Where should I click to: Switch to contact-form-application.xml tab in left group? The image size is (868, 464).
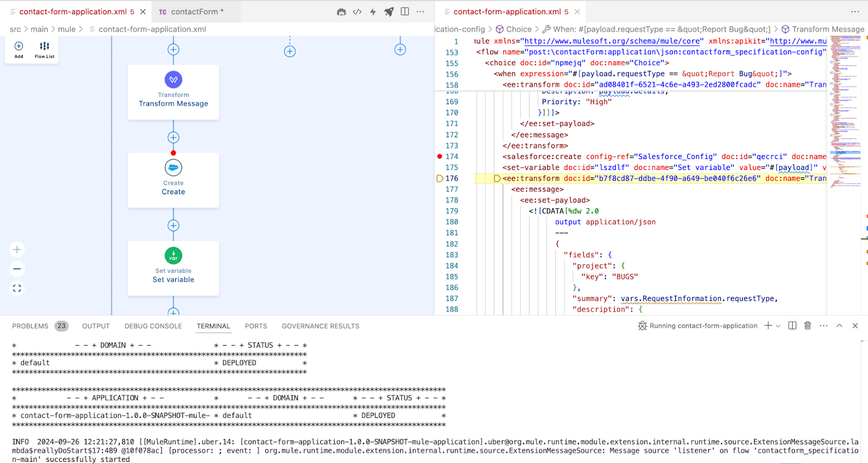[73, 12]
